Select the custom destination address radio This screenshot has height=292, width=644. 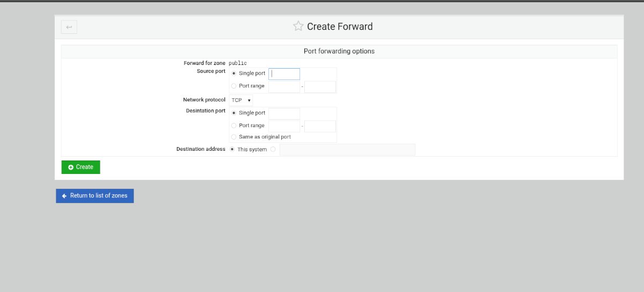pos(273,149)
